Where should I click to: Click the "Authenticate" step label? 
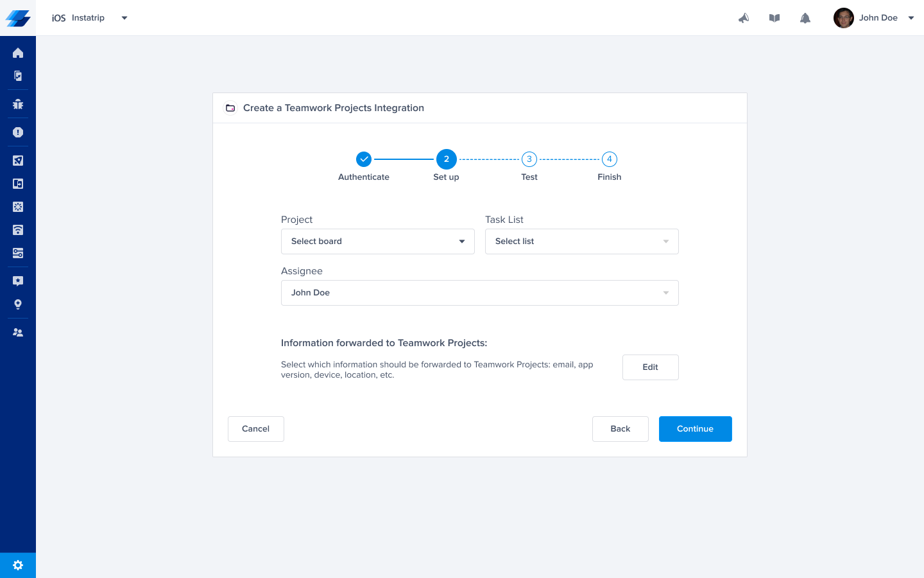[x=364, y=177]
